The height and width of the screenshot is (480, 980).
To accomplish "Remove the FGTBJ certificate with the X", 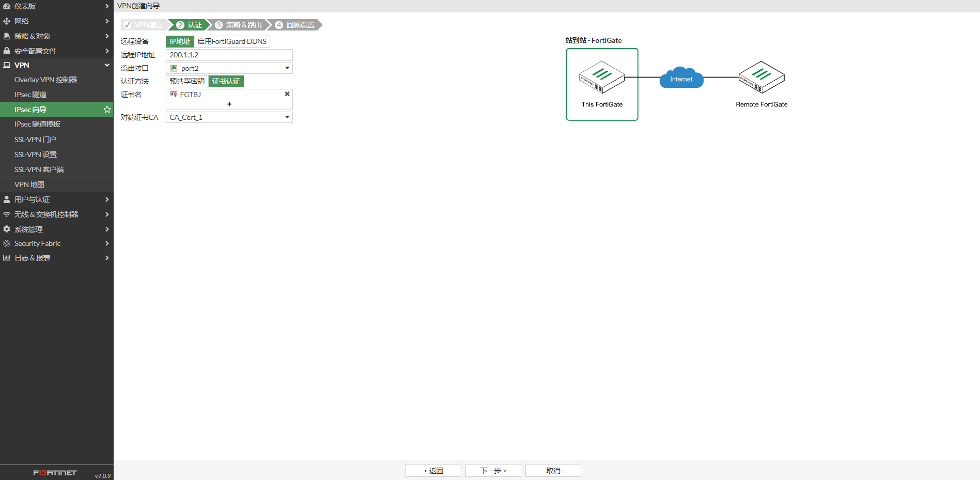I will [x=287, y=94].
